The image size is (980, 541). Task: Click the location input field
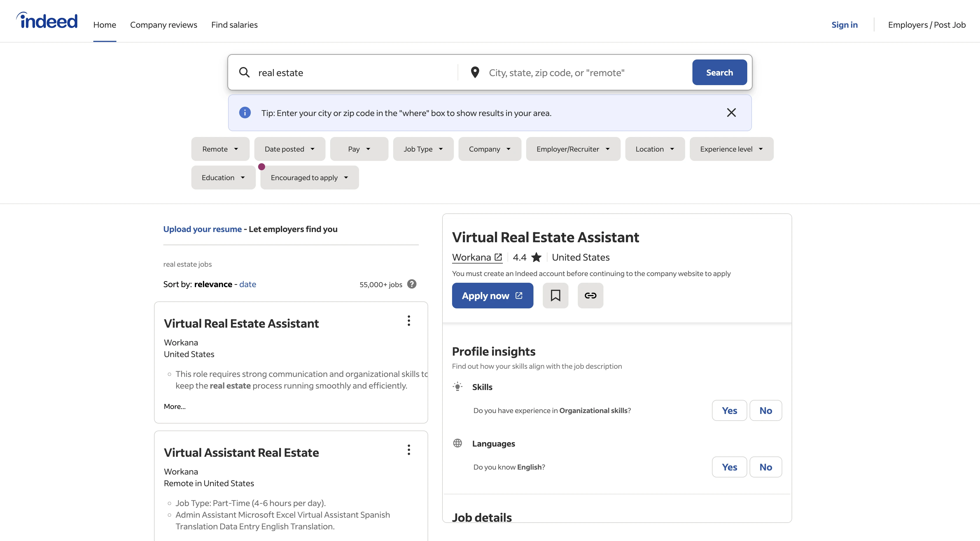[586, 73]
